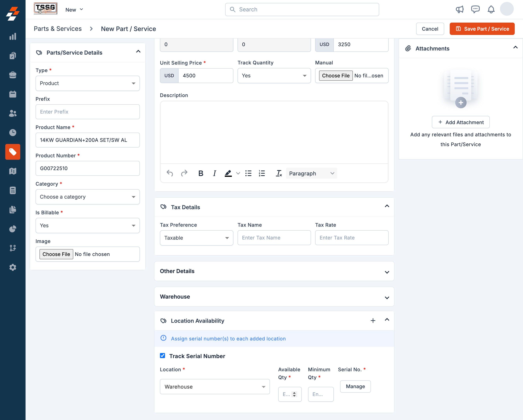Open settings gear in sidebar
The image size is (523, 420).
click(13, 267)
